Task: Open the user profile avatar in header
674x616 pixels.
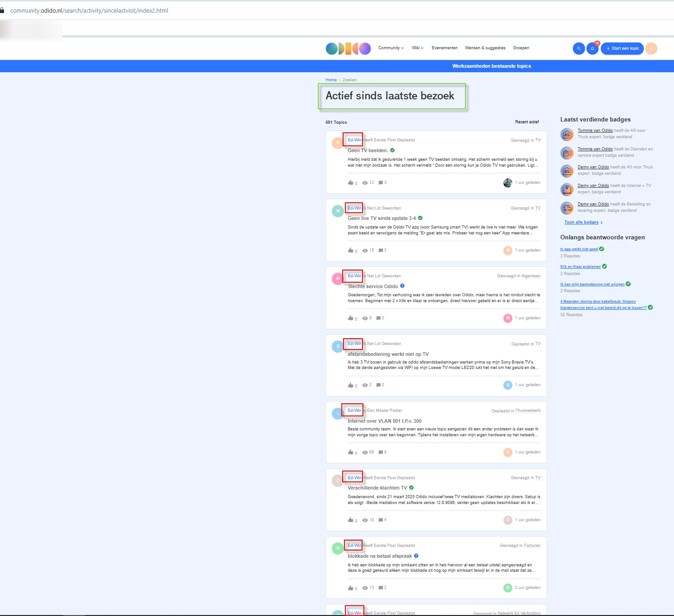Action: point(651,48)
